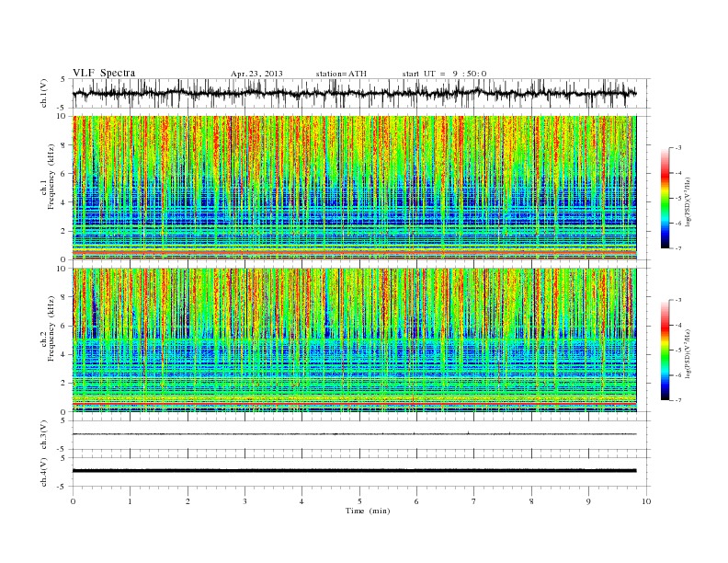
Task: Click time axis tick label '9'
Action: pos(588,501)
